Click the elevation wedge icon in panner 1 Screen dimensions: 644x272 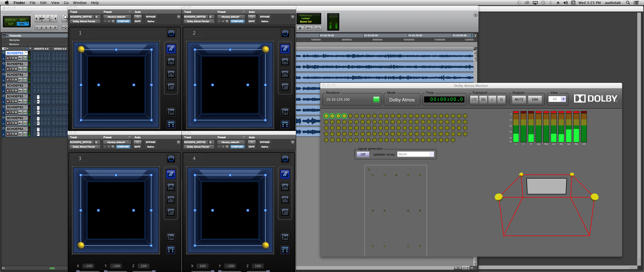click(171, 61)
